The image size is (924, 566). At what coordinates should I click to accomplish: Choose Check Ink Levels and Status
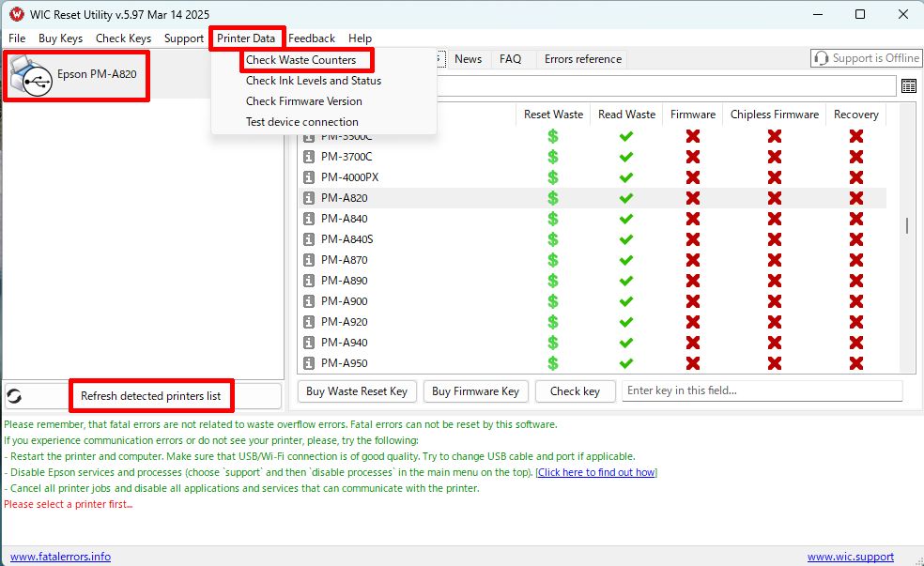pyautogui.click(x=313, y=81)
